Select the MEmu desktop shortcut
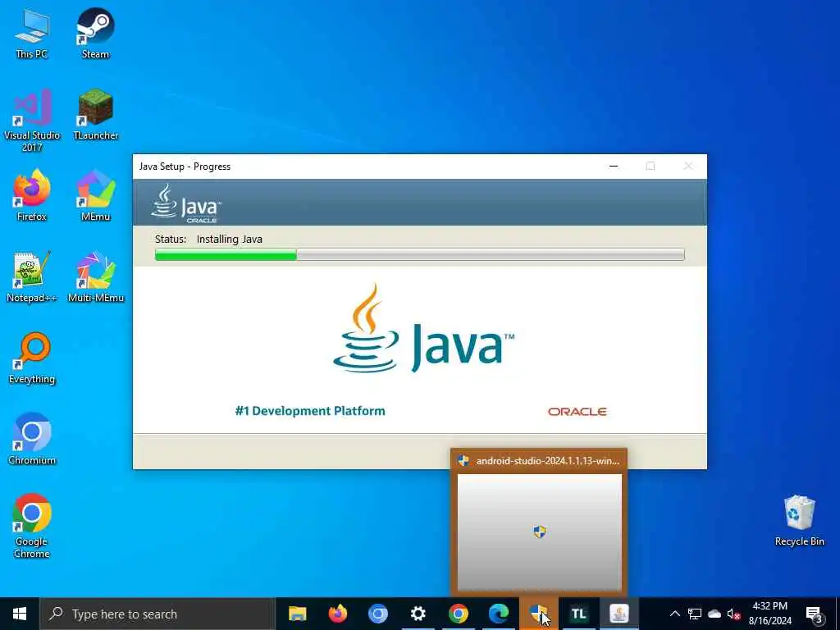The width and height of the screenshot is (840, 630). pyautogui.click(x=95, y=195)
